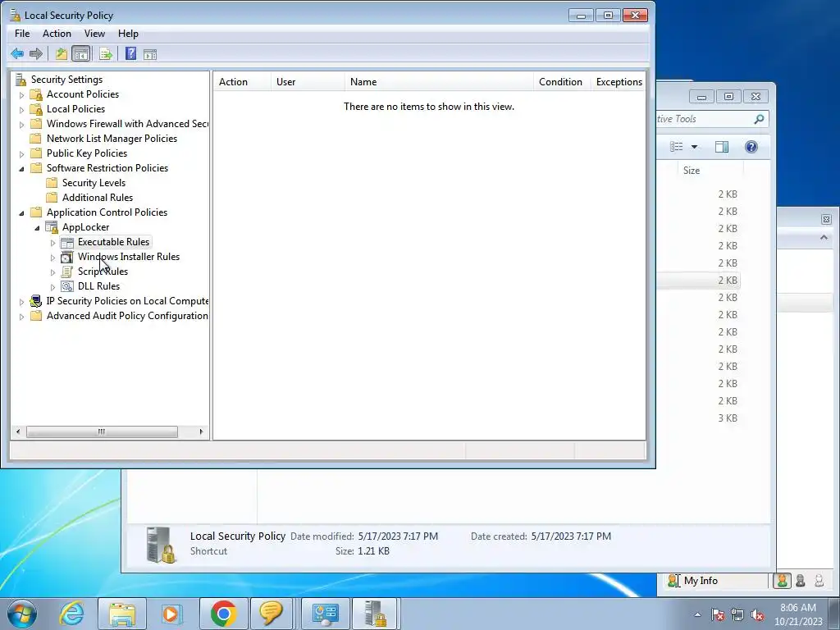Toggle Show/Hide Console Tree toolbar icon

click(x=81, y=53)
